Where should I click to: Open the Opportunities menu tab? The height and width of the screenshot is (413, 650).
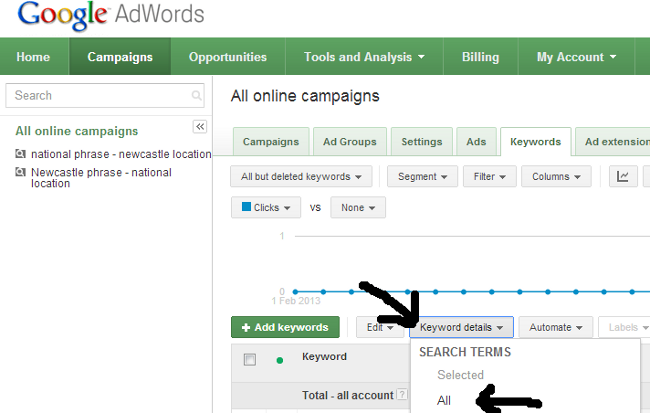(x=228, y=57)
